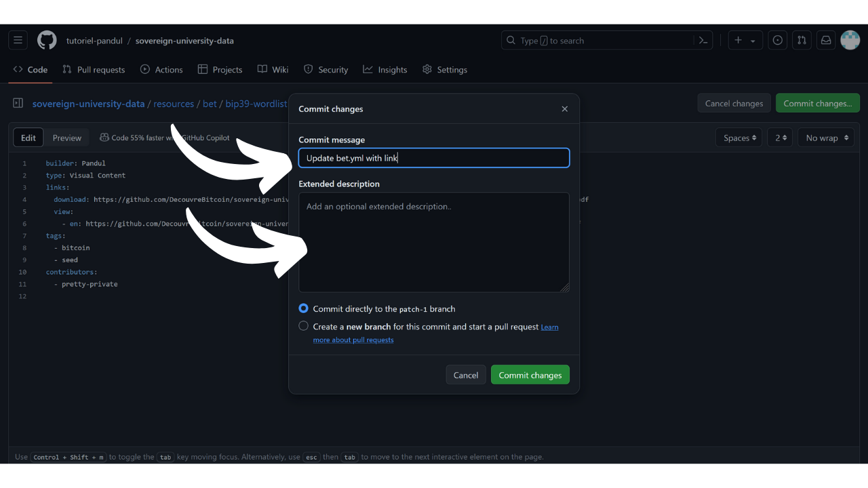Open the issues icon in header
Image resolution: width=868 pixels, height=488 pixels.
click(778, 41)
